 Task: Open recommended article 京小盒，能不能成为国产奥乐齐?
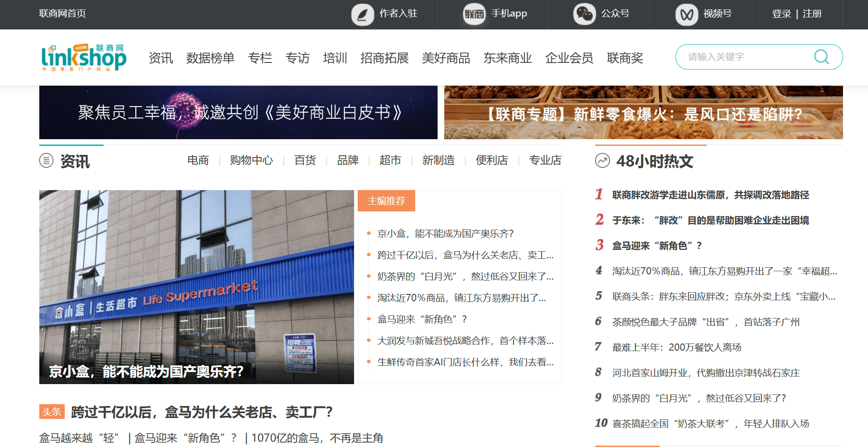pyautogui.click(x=446, y=233)
